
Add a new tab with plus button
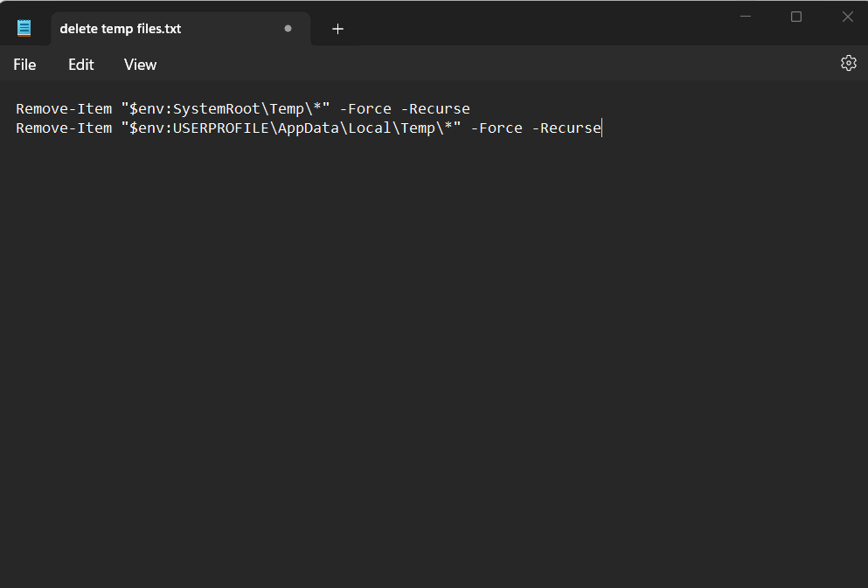pyautogui.click(x=337, y=29)
